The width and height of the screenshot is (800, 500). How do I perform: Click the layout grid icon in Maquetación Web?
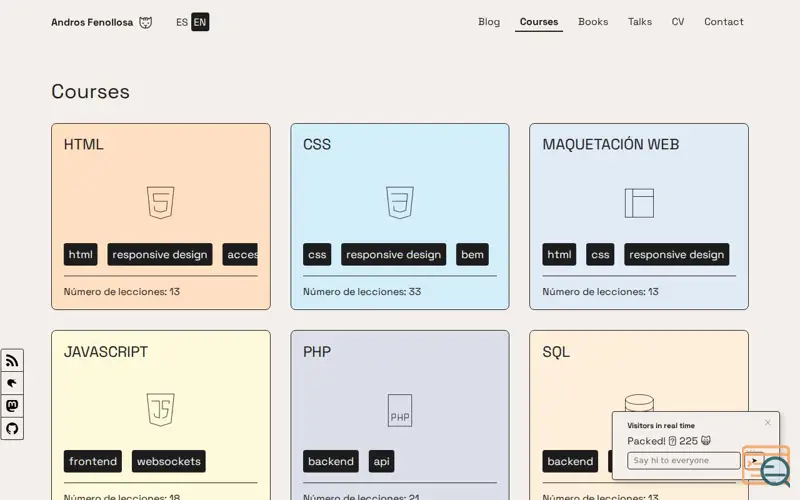pyautogui.click(x=639, y=203)
